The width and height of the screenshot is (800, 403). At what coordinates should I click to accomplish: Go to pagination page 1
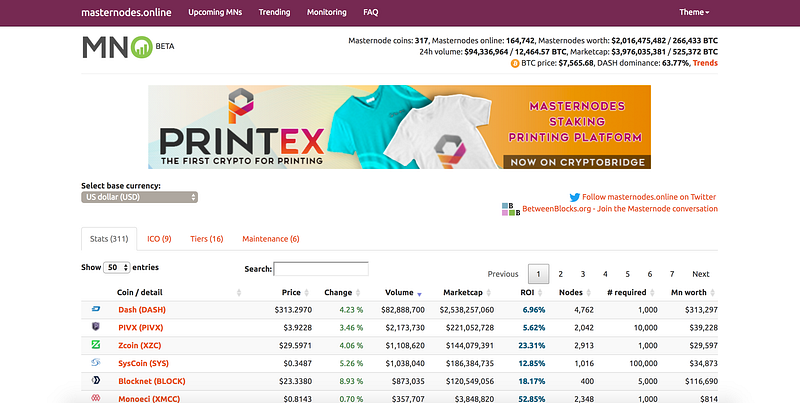pyautogui.click(x=538, y=274)
